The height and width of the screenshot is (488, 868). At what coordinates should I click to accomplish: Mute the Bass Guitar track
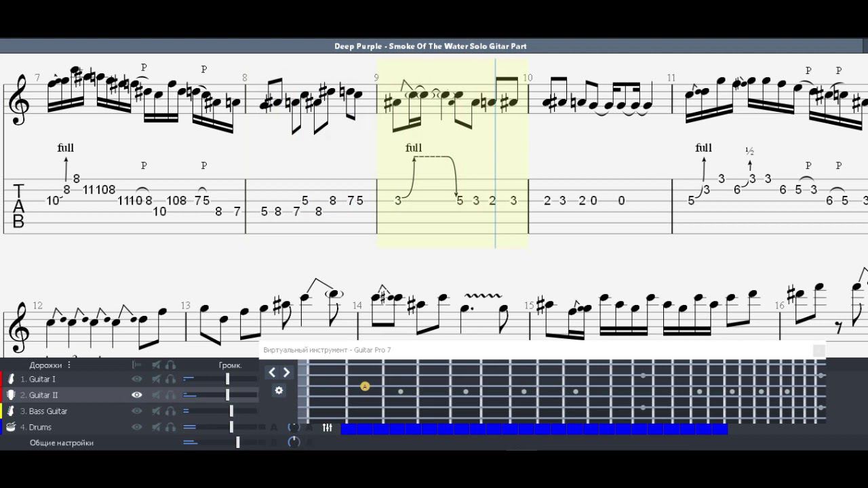[x=156, y=411]
